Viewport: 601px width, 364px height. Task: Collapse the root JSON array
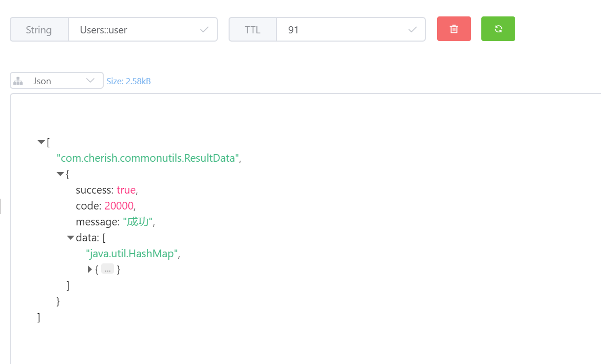point(41,142)
